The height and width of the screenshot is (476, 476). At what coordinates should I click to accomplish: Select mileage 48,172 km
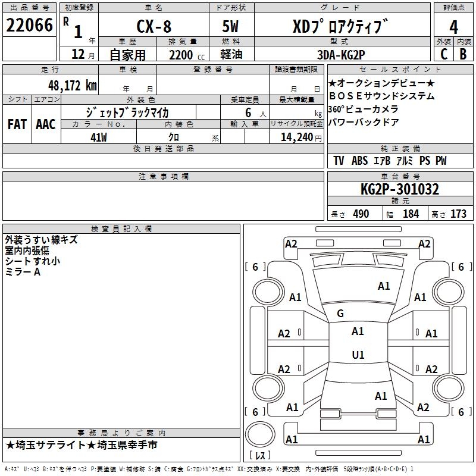click(72, 86)
